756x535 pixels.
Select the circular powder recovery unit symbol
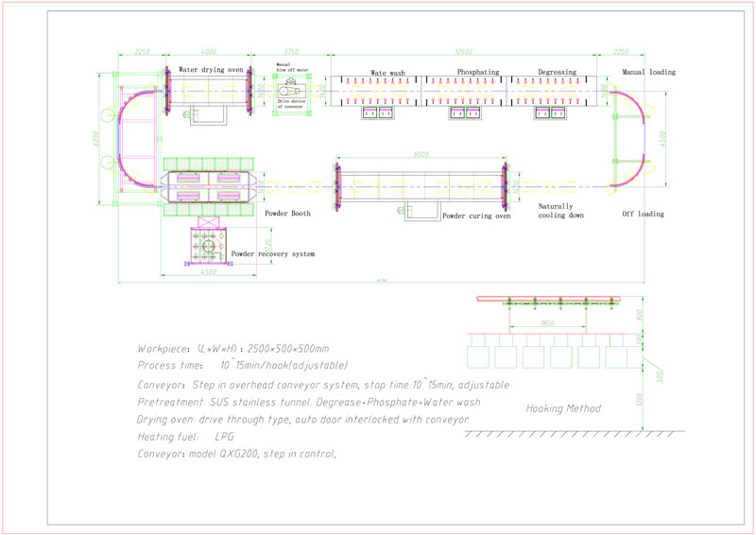click(209, 247)
